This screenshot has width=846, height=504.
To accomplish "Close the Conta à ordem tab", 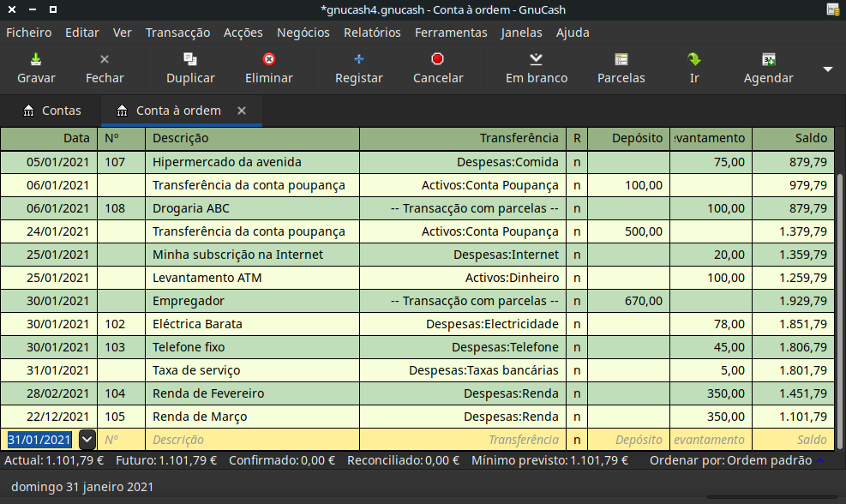I will click(242, 111).
